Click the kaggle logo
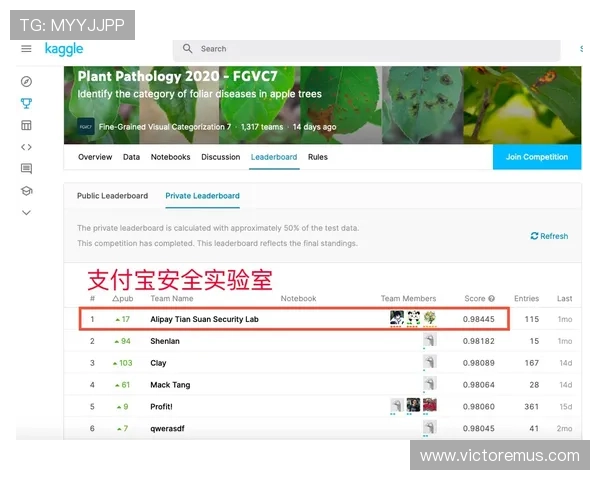600x480 pixels. click(64, 49)
